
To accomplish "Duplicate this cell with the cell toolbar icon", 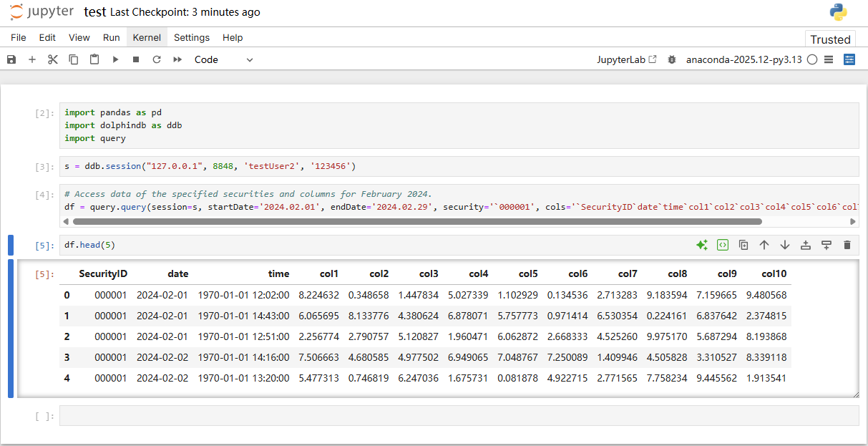I will coord(743,245).
